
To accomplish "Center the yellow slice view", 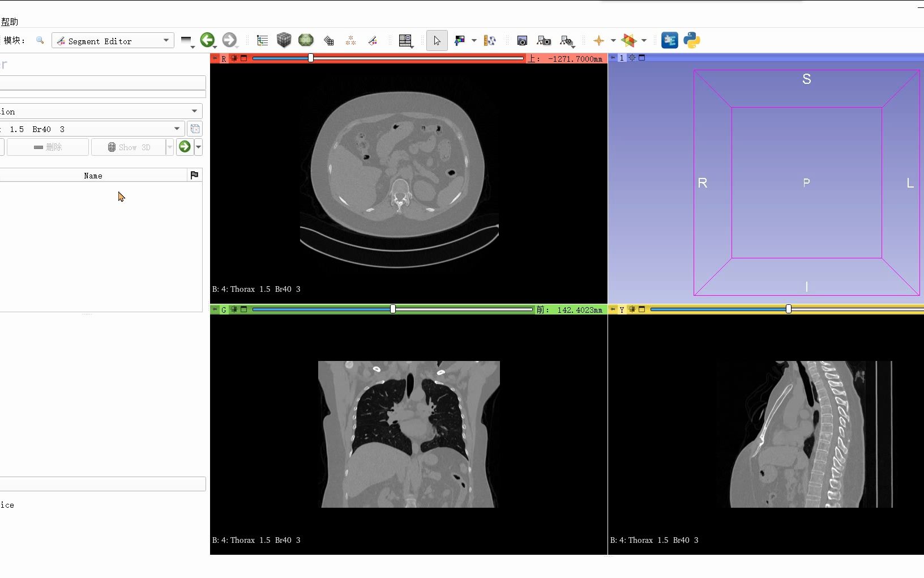I will [x=632, y=309].
